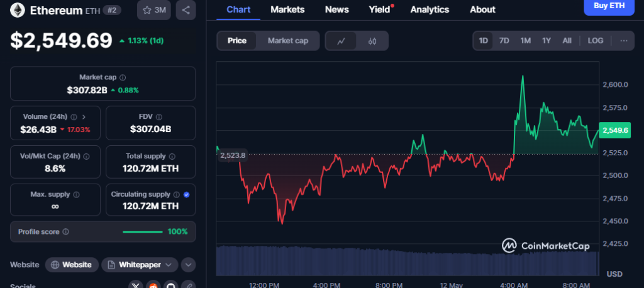Click the $307.04B FDV value

151,129
